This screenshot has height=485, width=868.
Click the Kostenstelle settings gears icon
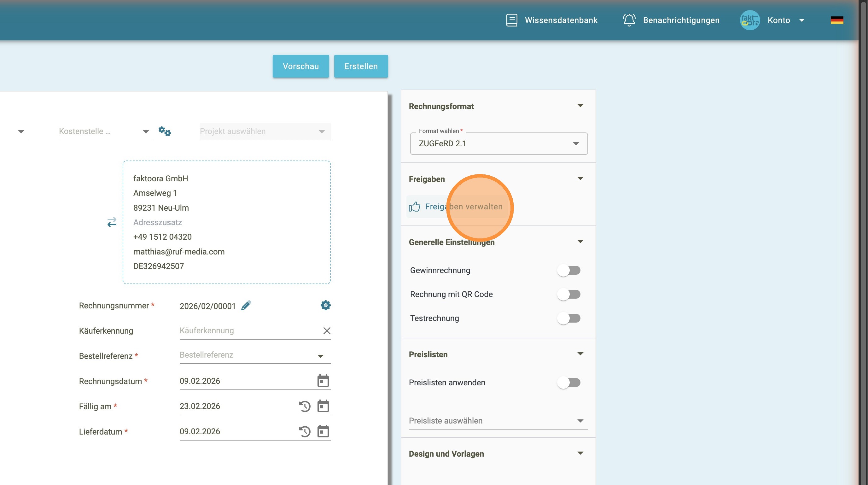coord(165,131)
